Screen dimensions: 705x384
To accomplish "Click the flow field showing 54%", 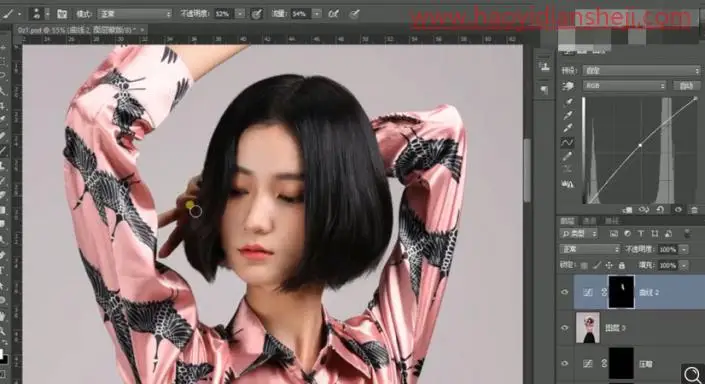I will (x=300, y=14).
